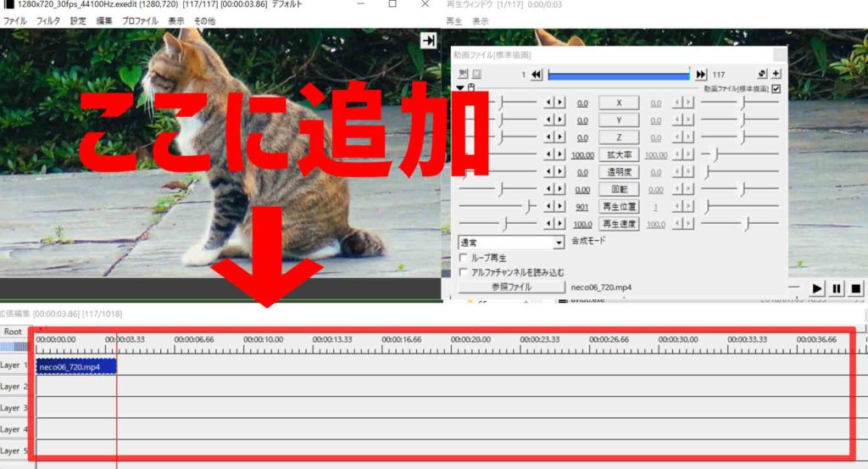Screen dimensions: 868x469
Task: Click the clipboard icon beside the triangle
Action: [x=471, y=87]
